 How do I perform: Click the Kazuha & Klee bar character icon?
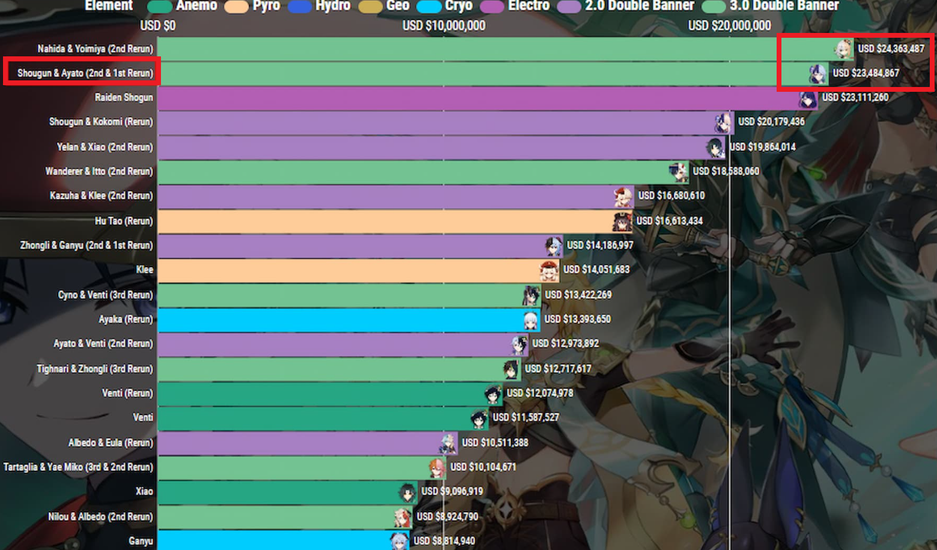tap(623, 196)
